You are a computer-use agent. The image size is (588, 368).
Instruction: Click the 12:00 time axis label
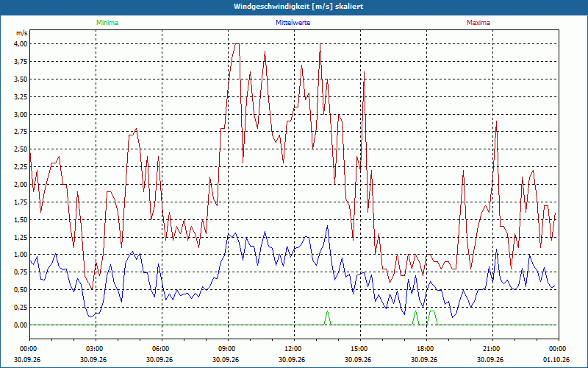tap(292, 349)
